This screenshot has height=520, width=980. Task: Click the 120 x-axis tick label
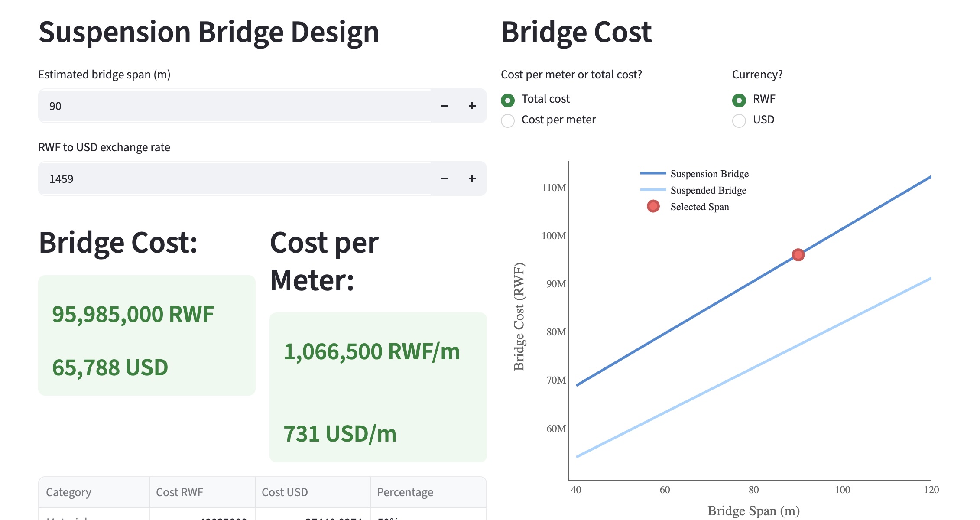click(931, 490)
